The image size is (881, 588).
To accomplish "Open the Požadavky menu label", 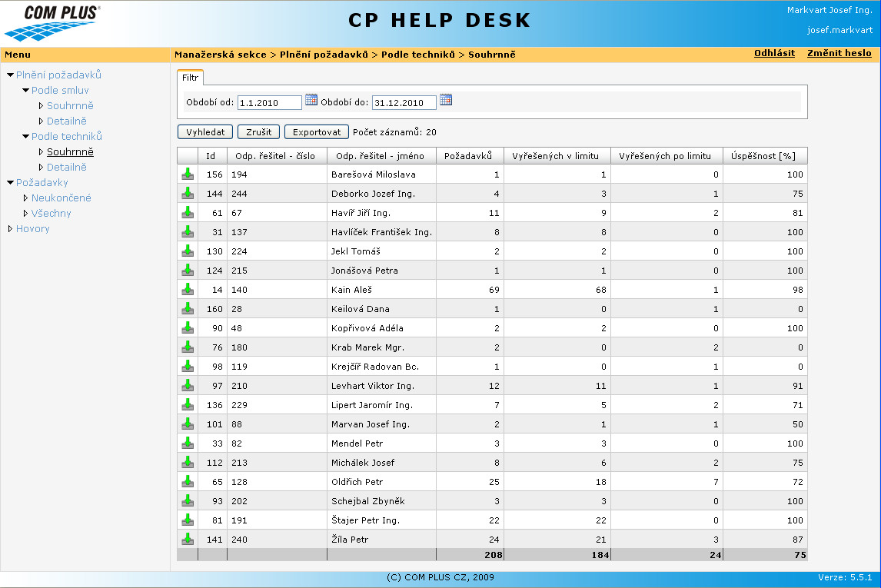I will tap(42, 182).
